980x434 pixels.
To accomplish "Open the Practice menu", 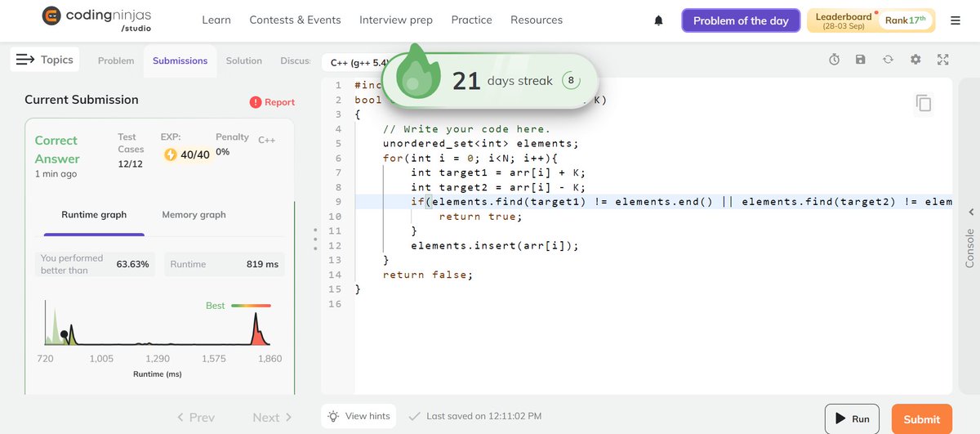I will [472, 20].
